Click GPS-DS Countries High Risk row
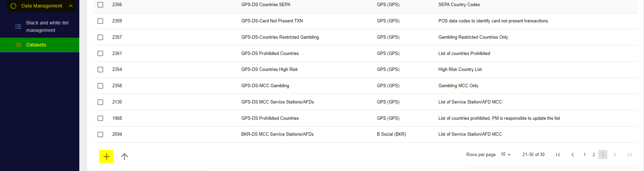Viewport: 644px width, 171px height. tap(365, 70)
